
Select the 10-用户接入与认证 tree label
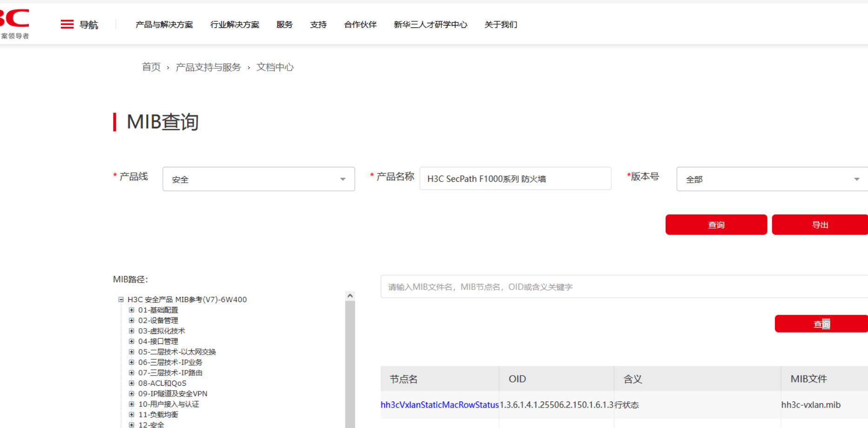click(x=169, y=404)
